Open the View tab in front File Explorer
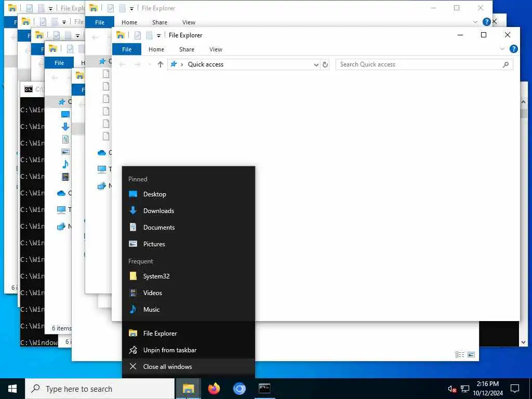 [216, 49]
